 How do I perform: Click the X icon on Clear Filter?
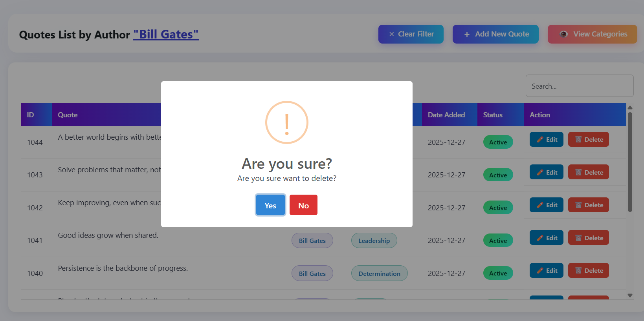391,34
